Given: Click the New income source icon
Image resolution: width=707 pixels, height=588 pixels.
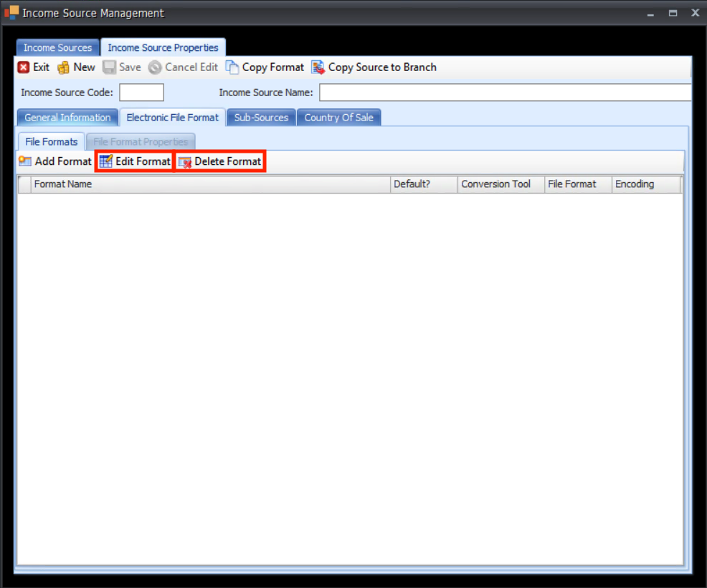Looking at the screenshot, I should [x=64, y=67].
